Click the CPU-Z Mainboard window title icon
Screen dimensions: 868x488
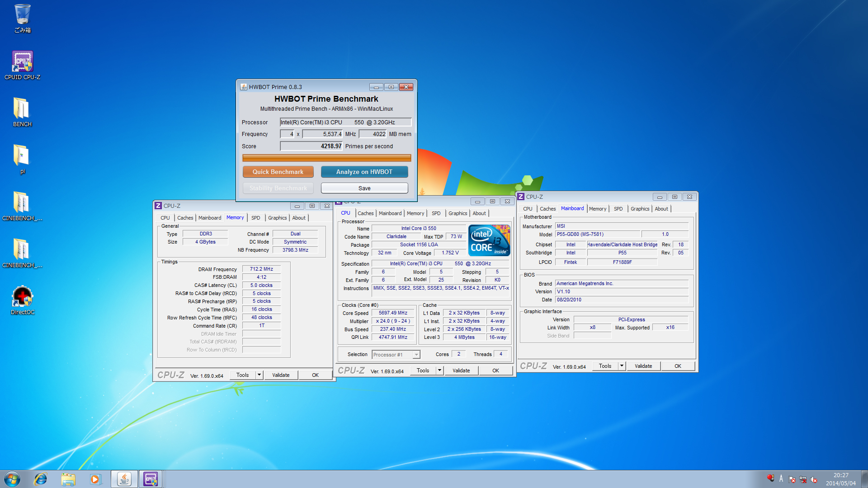click(521, 197)
